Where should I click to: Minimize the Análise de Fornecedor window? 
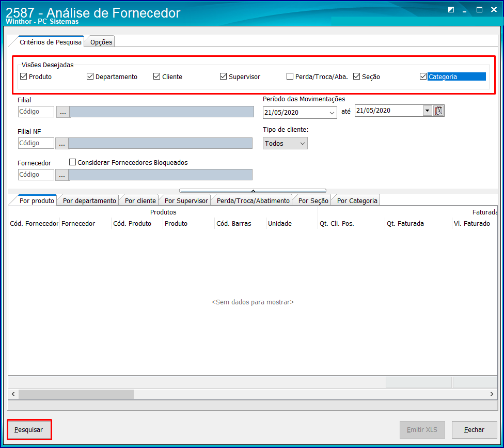pyautogui.click(x=464, y=10)
